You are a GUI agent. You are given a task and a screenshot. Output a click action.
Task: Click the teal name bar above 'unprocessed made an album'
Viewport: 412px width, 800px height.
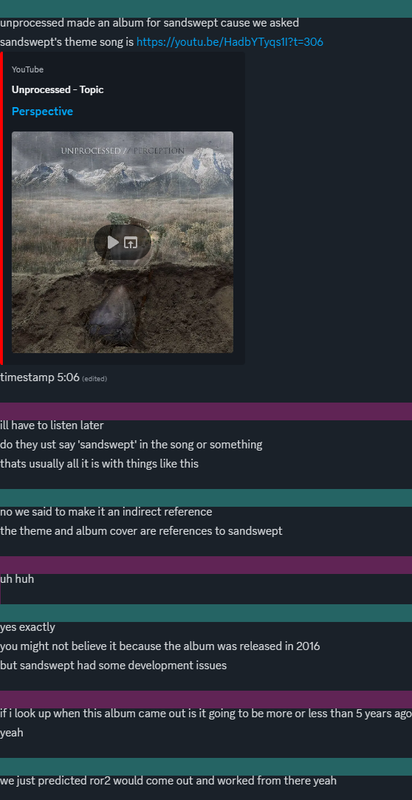pyautogui.click(x=206, y=9)
